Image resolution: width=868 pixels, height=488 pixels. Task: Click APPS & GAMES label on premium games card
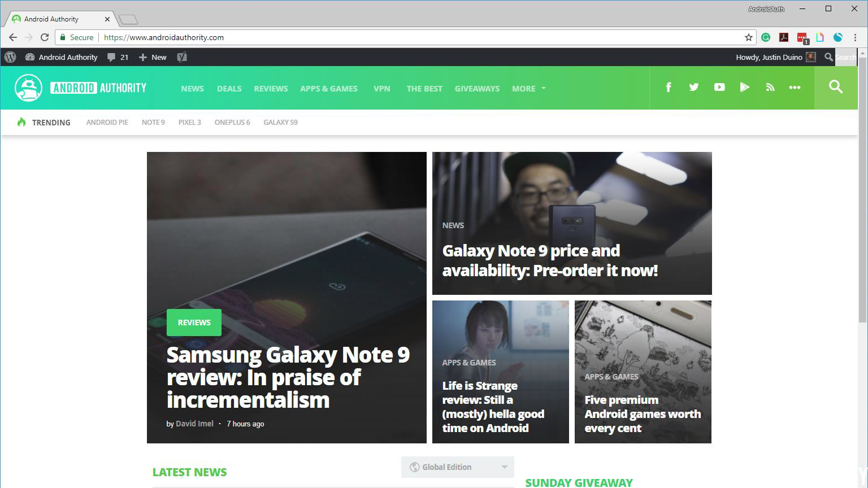point(611,377)
